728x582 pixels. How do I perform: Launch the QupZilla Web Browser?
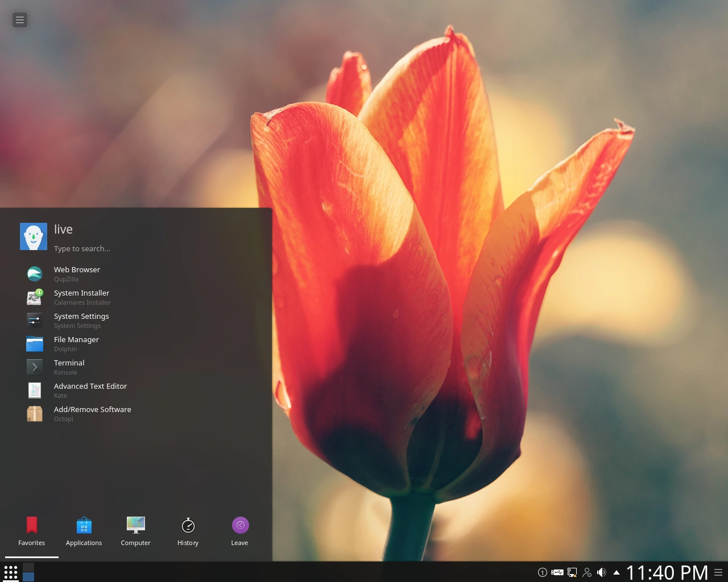77,273
